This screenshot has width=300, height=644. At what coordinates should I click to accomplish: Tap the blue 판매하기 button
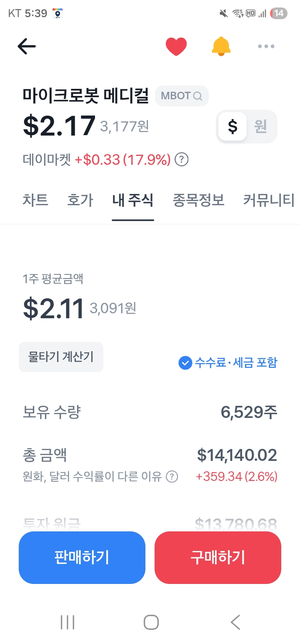(82, 557)
